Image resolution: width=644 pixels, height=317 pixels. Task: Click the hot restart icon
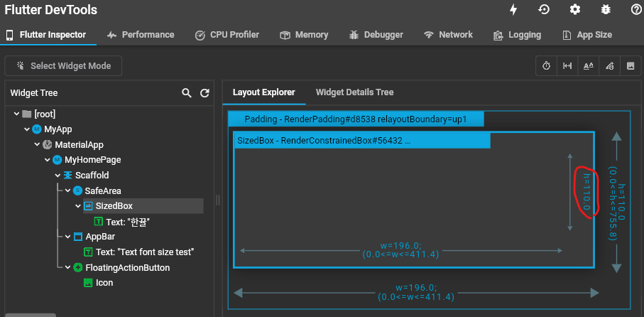[544, 9]
